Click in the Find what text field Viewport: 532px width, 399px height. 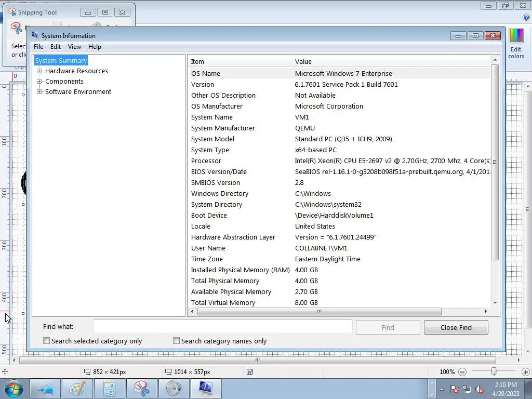point(222,326)
